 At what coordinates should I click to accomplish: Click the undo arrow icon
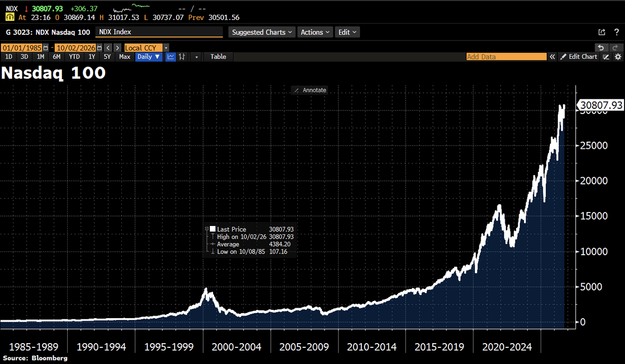click(602, 47)
